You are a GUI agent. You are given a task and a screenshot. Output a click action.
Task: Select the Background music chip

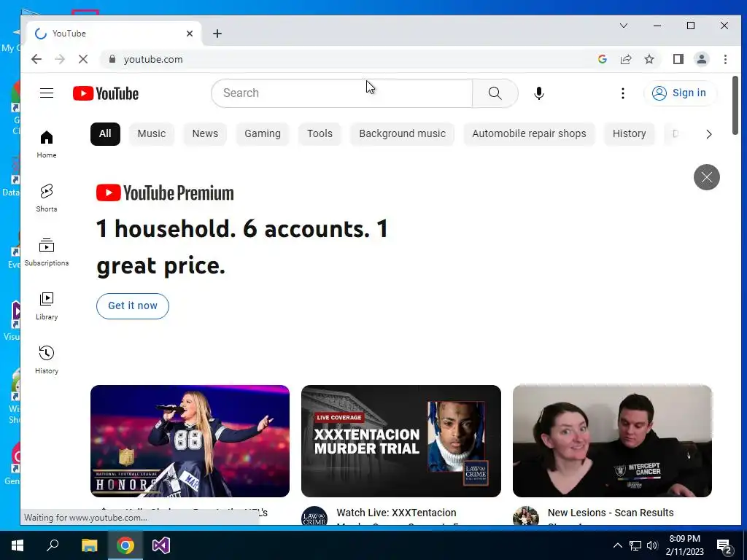point(402,134)
